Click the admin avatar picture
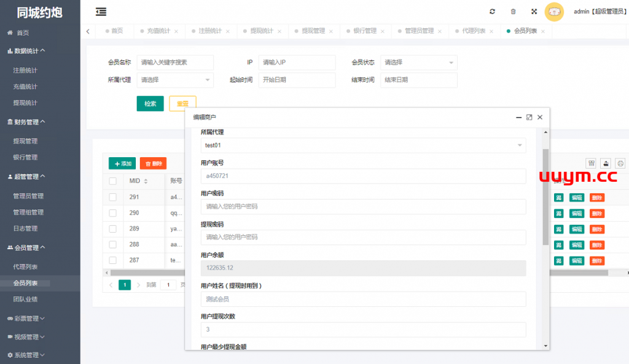The image size is (629, 364). (x=554, y=12)
